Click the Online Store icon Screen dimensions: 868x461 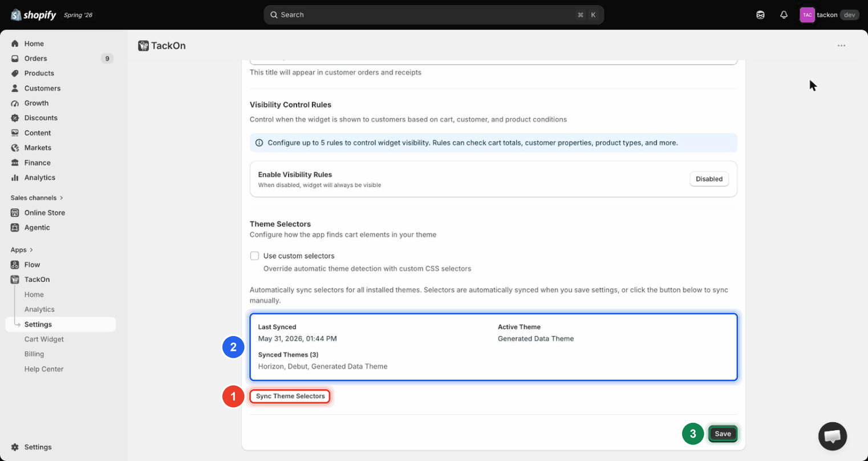click(15, 213)
